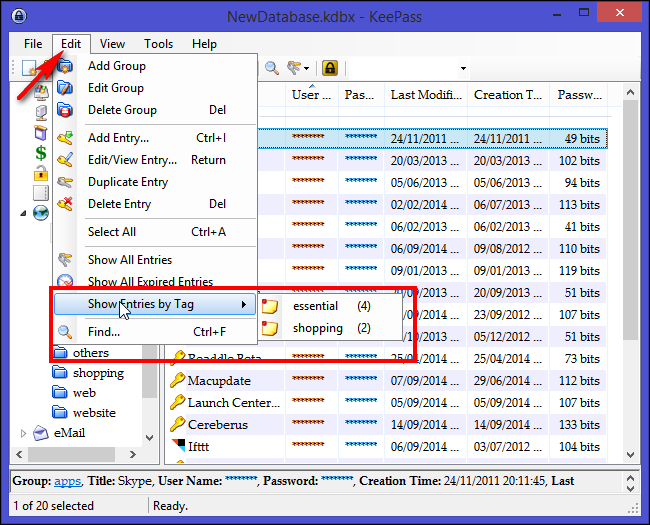
Task: Click the magnifier Find icon in toolbar
Action: tap(271, 68)
